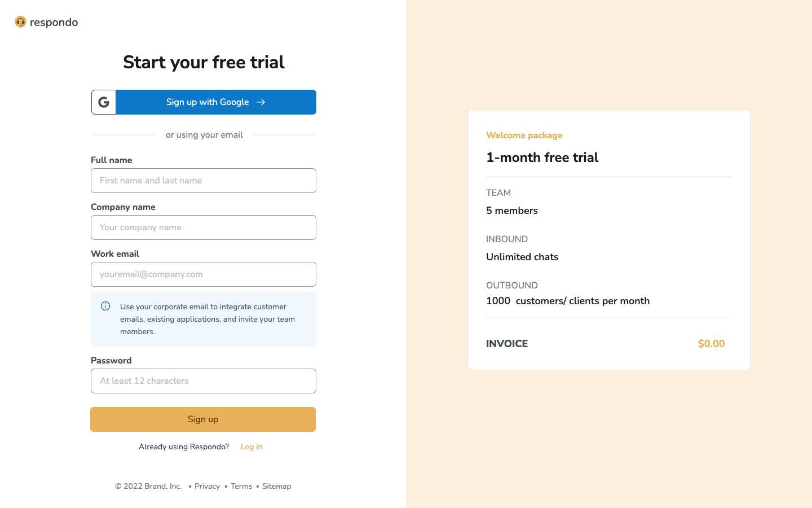Viewport: 812px width, 508px height.
Task: Click into the Company name field
Action: tap(203, 227)
